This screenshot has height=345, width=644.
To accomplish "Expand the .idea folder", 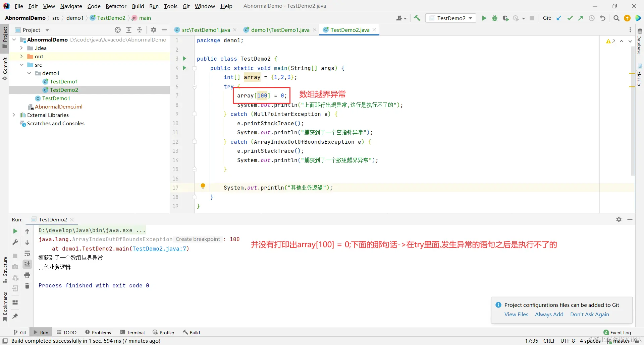I will pyautogui.click(x=21, y=48).
